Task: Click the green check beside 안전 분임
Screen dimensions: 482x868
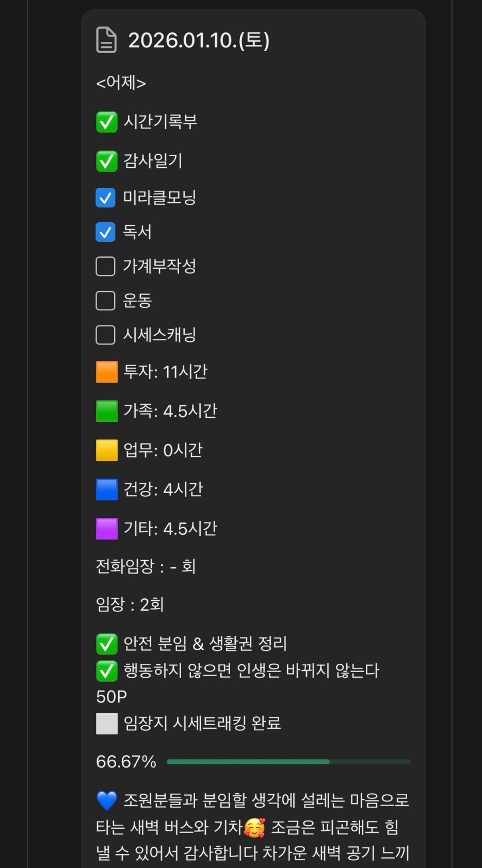Action: 107,644
